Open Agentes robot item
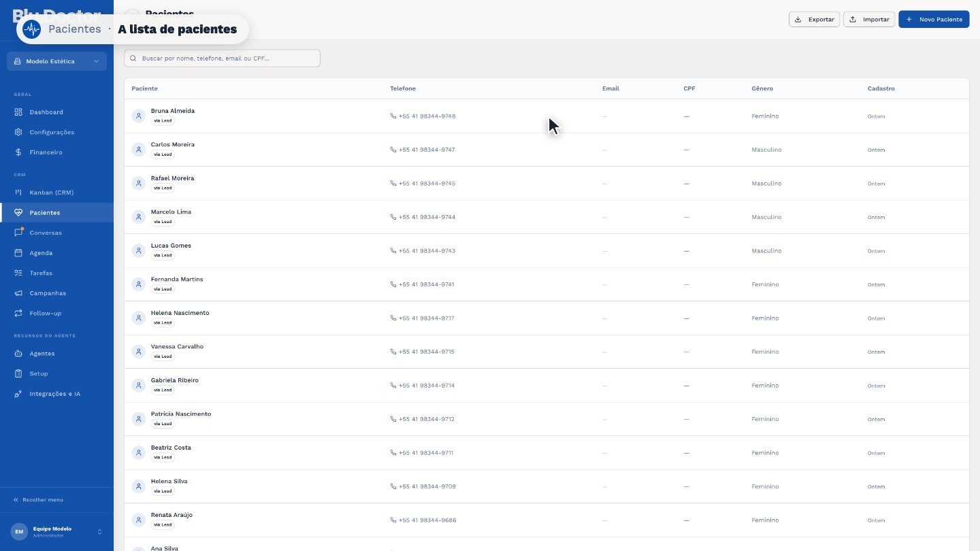 pyautogui.click(x=56, y=354)
